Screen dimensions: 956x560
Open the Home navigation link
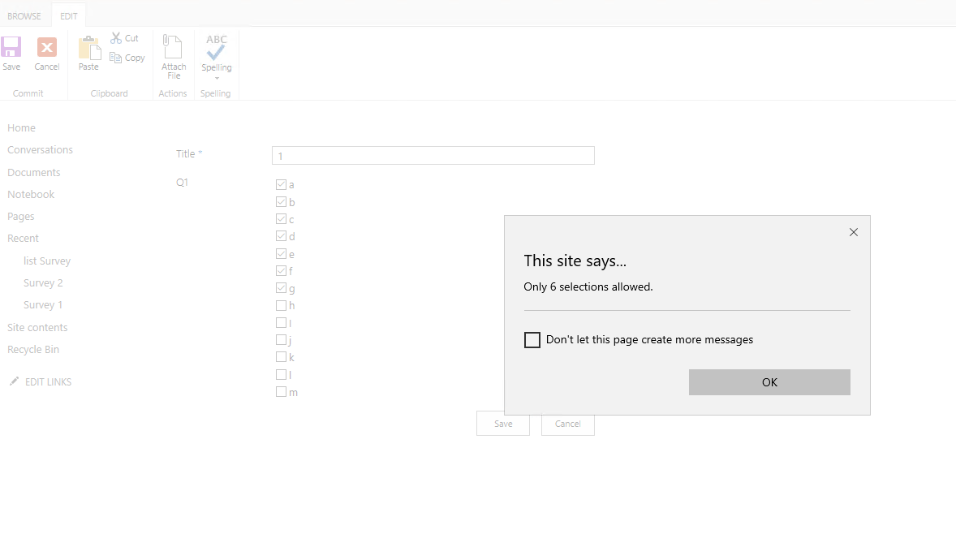coord(21,128)
